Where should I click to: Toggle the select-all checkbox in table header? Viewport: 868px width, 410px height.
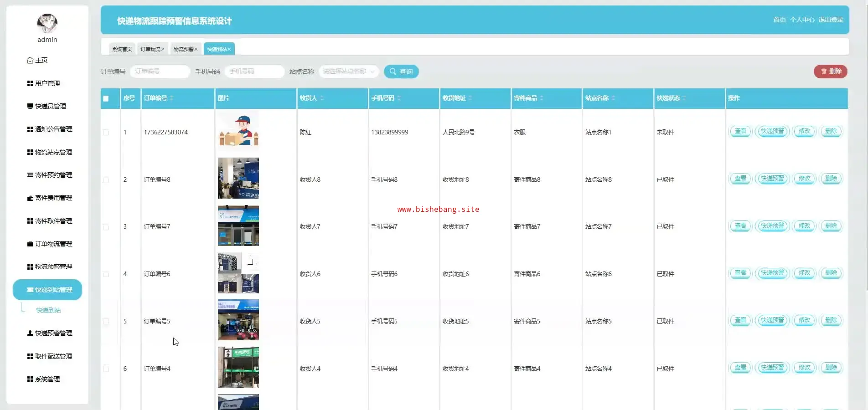coord(106,98)
